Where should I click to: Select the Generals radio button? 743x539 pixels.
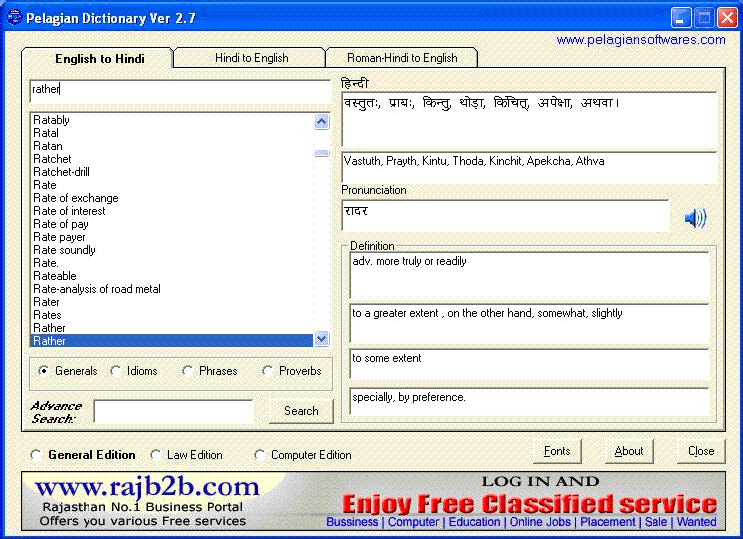pyautogui.click(x=44, y=371)
